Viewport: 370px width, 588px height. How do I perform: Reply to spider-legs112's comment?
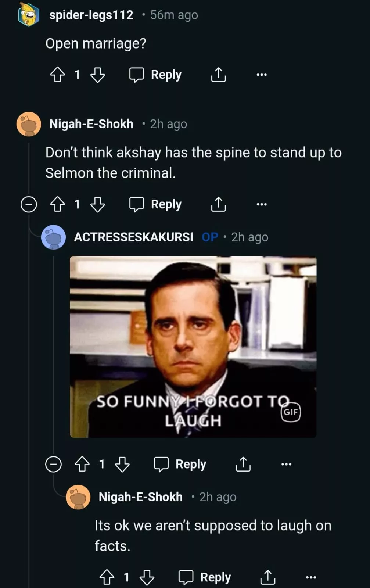coord(155,75)
